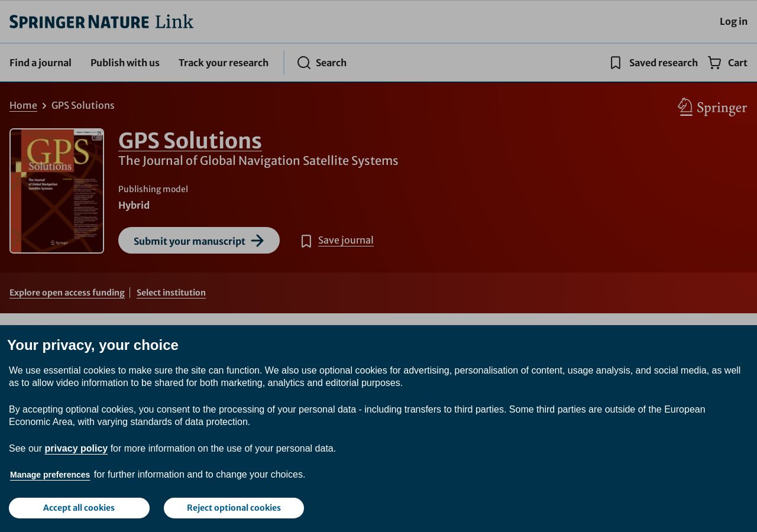Viewport: 757px width, 532px height.
Task: Expand the journal cover enlarge icon
Action: pyautogui.click(x=97, y=135)
